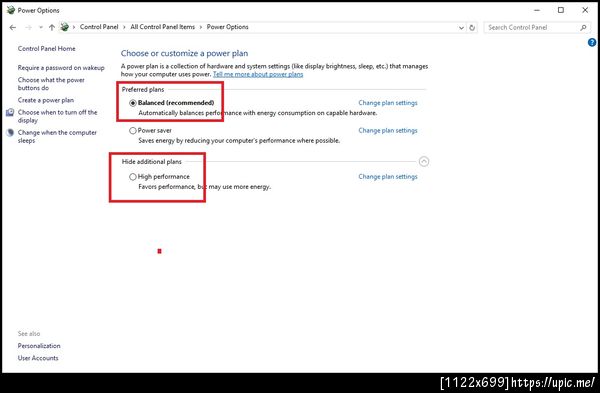Image resolution: width=600 pixels, height=393 pixels.
Task: Expand root breadcrumb chevron before Control Panel
Action: [x=74, y=27]
